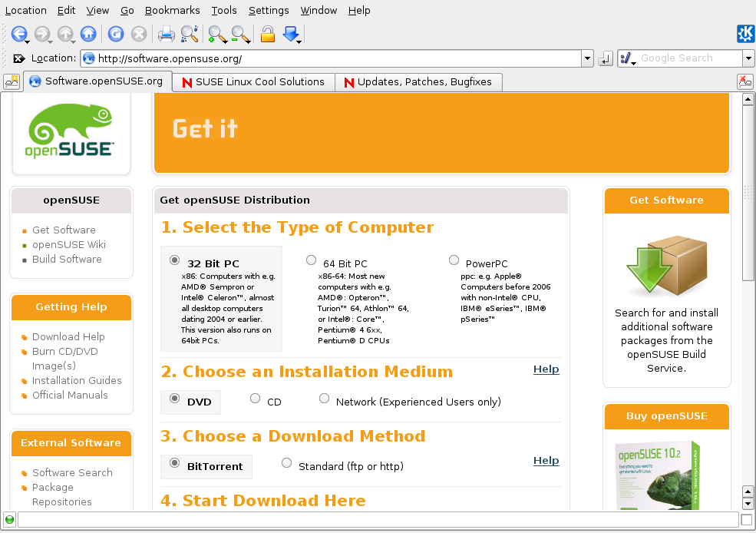Expand the Location URL history dropdown
Screen dimensions: 756x533
(587, 59)
